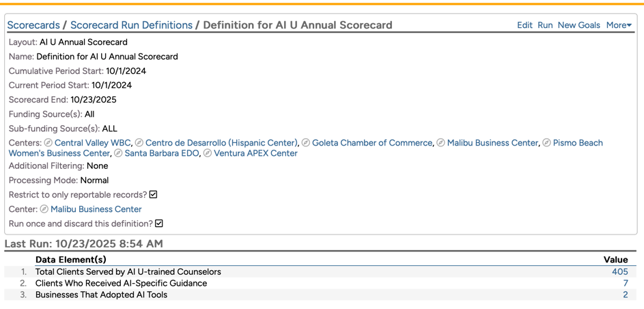The image size is (644, 309).
Task: Click compass icon before Malibu Business Center in Centers list
Action: (x=441, y=143)
